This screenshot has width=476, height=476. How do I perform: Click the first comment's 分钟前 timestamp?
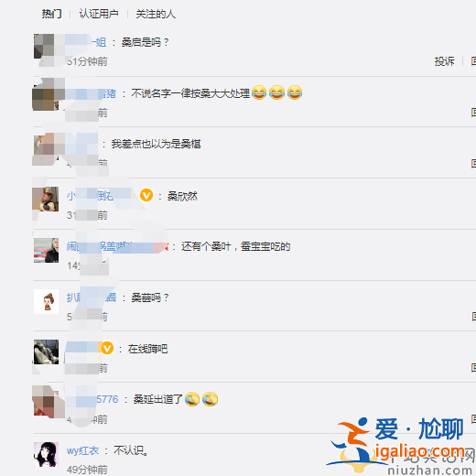click(87, 61)
